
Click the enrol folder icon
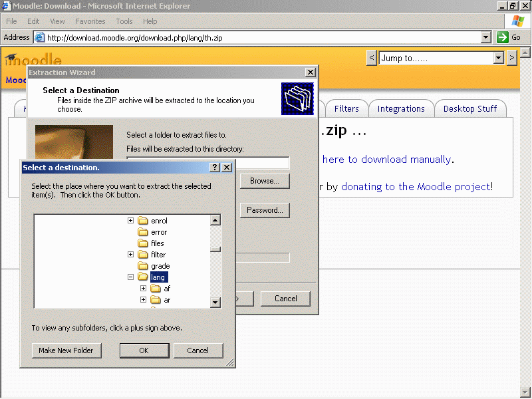(x=143, y=221)
